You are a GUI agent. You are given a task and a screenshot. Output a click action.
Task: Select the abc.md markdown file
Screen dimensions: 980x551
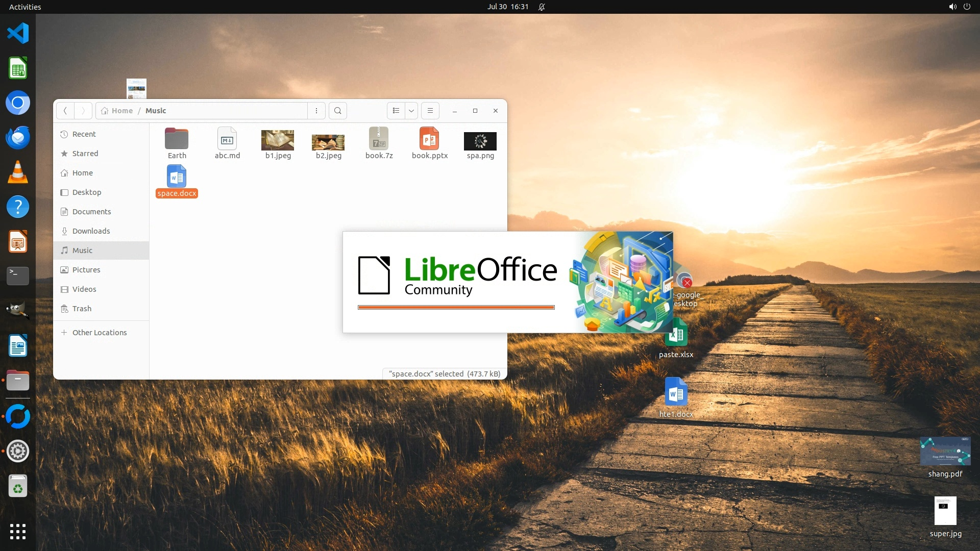click(x=227, y=139)
